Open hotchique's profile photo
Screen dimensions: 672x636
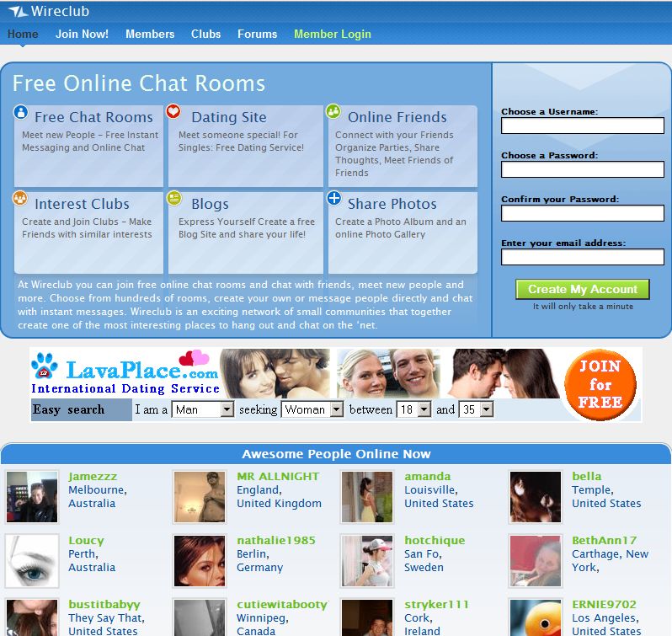367,560
